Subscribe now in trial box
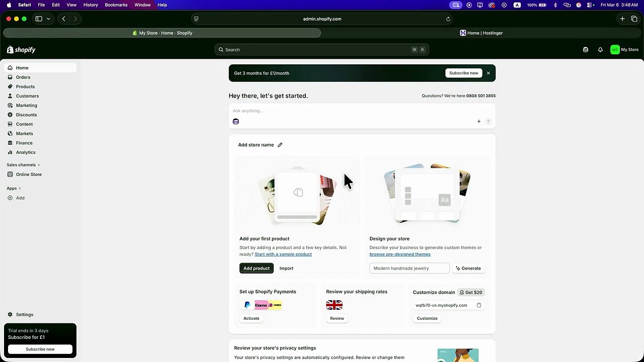Image resolution: width=644 pixels, height=362 pixels. pos(40,349)
